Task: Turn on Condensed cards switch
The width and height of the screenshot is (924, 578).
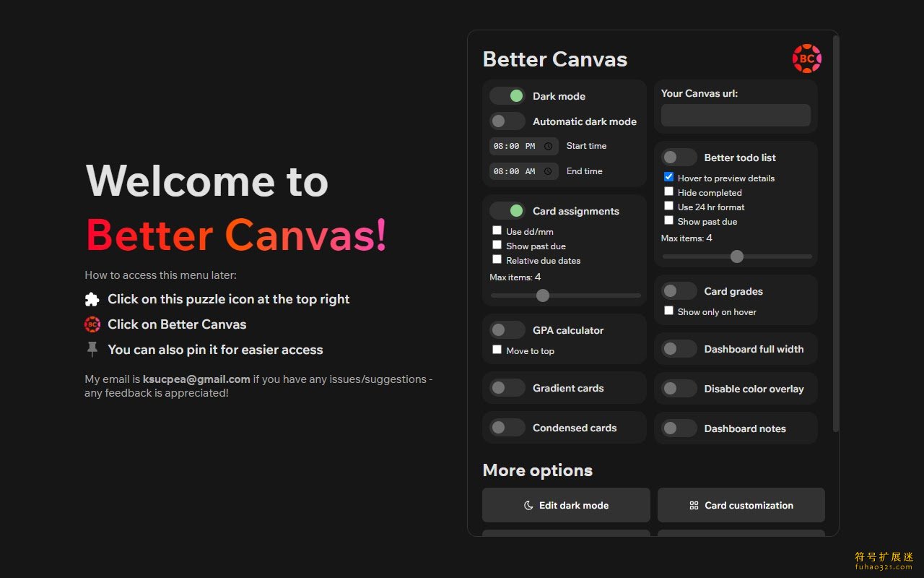Action: [507, 428]
